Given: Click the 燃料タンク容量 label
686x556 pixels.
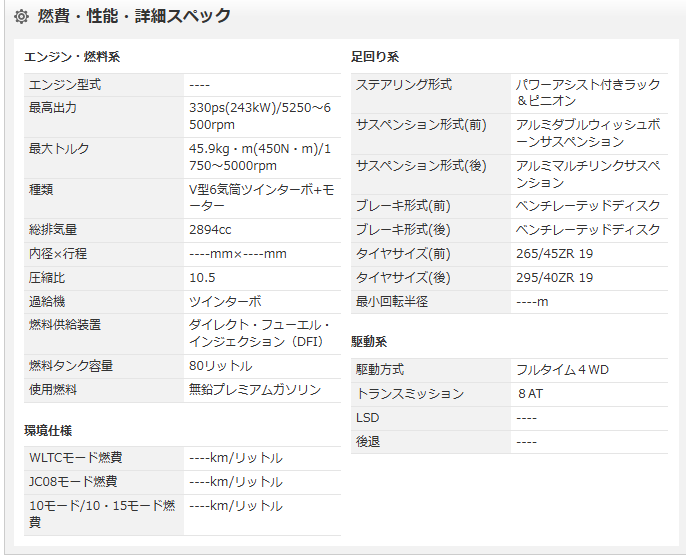Looking at the screenshot, I should [x=71, y=366].
